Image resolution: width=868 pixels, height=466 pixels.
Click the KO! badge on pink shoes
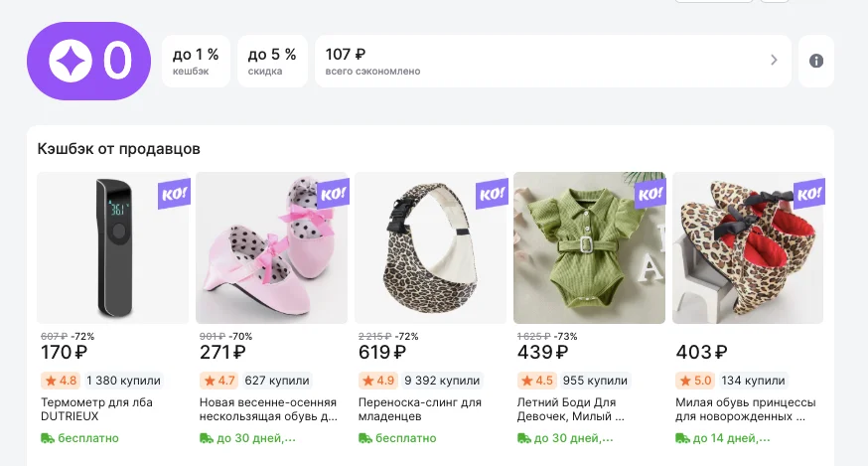[333, 194]
